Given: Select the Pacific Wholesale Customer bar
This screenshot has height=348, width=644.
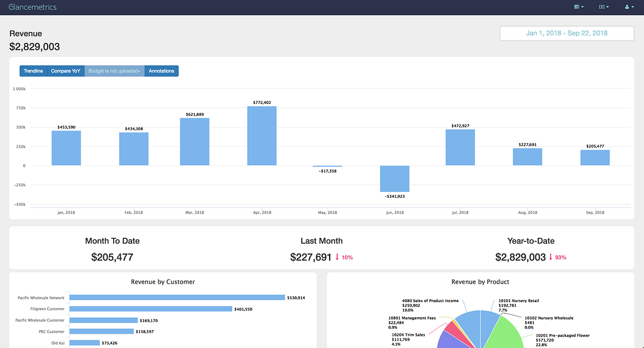Looking at the screenshot, I should pos(103,320).
